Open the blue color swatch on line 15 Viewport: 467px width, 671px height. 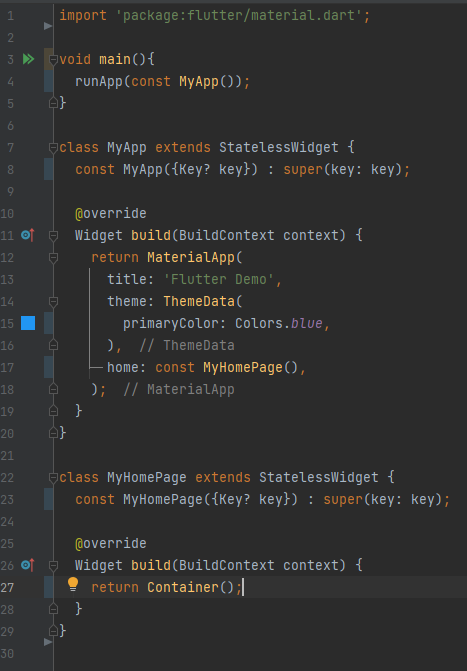coord(28,323)
